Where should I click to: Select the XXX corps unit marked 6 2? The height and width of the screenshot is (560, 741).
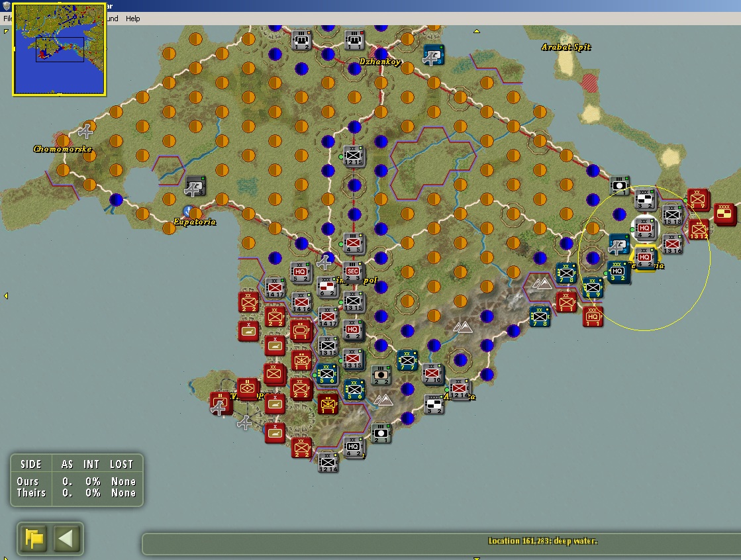point(327,287)
